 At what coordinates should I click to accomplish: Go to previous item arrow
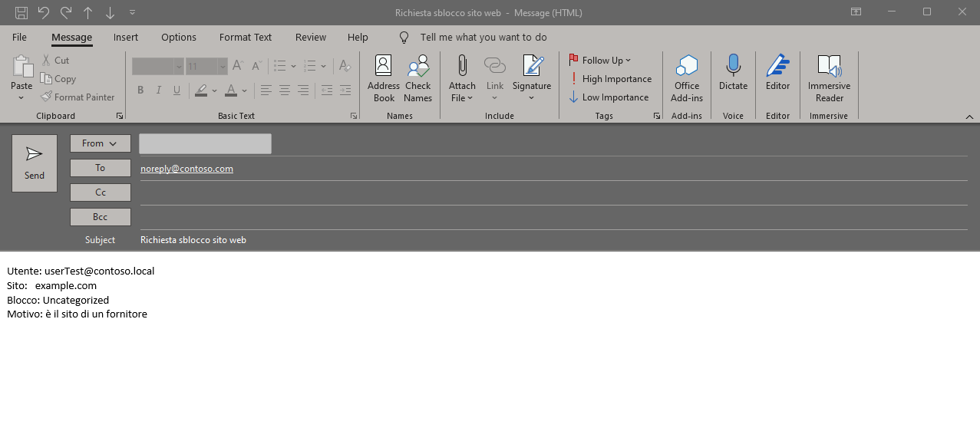pos(88,12)
